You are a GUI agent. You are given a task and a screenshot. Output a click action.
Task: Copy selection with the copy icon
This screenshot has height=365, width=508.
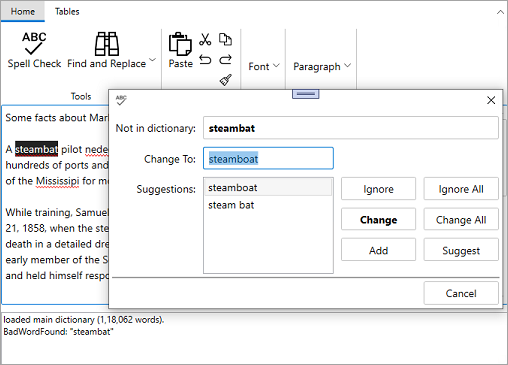coord(225,39)
